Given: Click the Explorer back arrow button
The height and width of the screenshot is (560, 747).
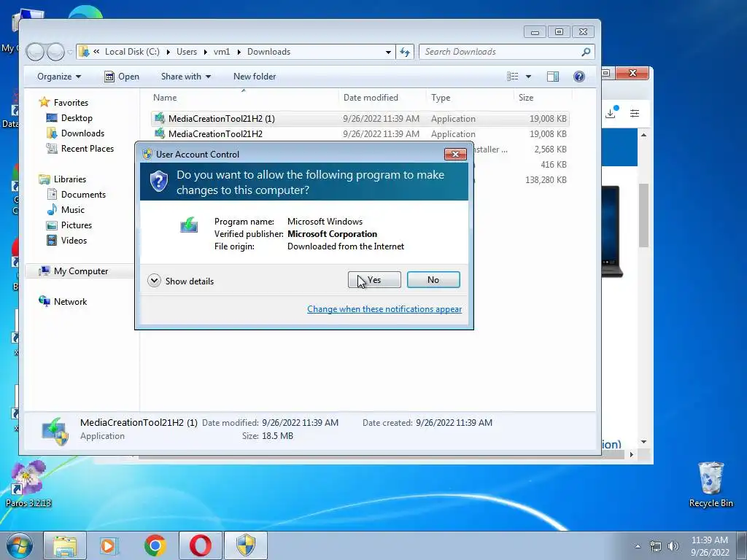Looking at the screenshot, I should (35, 52).
